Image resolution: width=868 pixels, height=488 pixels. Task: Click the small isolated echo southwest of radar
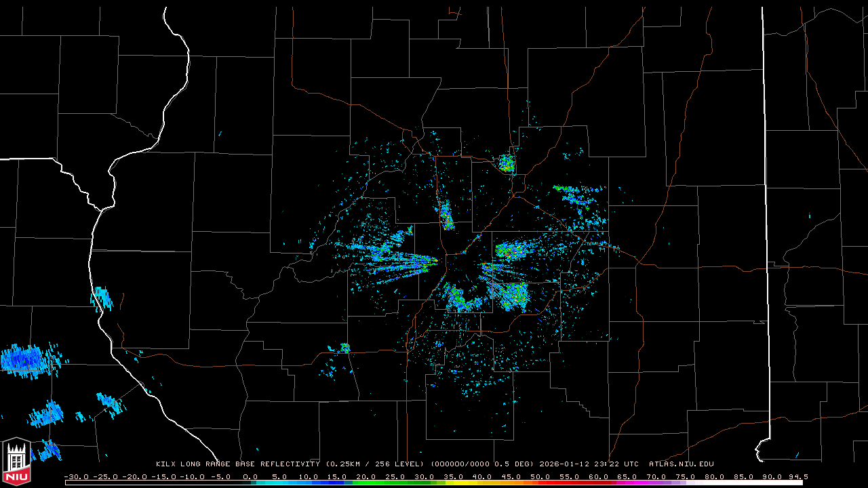point(344,348)
